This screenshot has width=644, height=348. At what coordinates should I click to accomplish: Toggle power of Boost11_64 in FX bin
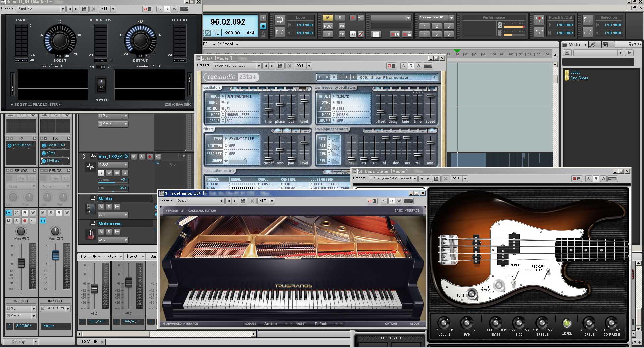click(44, 145)
